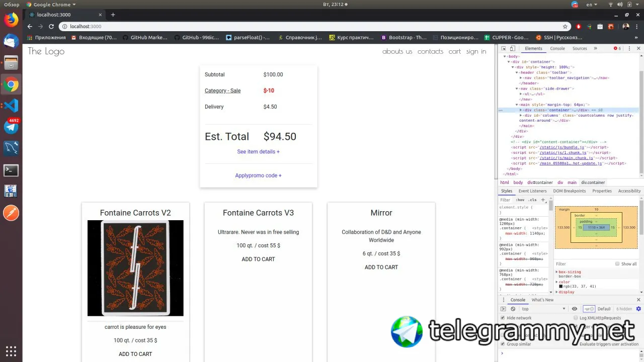Enable Log XMLHttpRequests checkbox
The width and height of the screenshot is (644, 362).
[576, 318]
